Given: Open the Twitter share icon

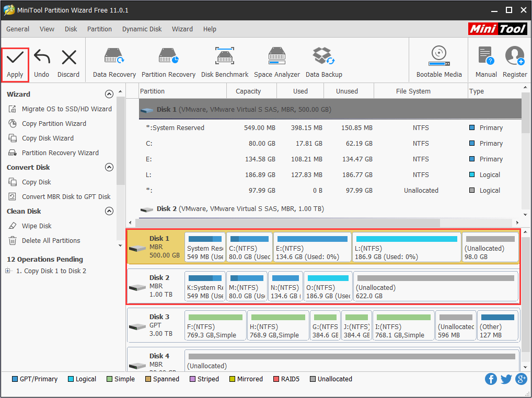Looking at the screenshot, I should tap(506, 379).
